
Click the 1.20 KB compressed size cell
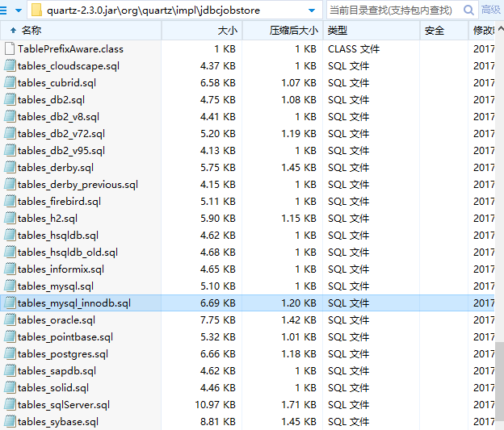pyautogui.click(x=299, y=303)
